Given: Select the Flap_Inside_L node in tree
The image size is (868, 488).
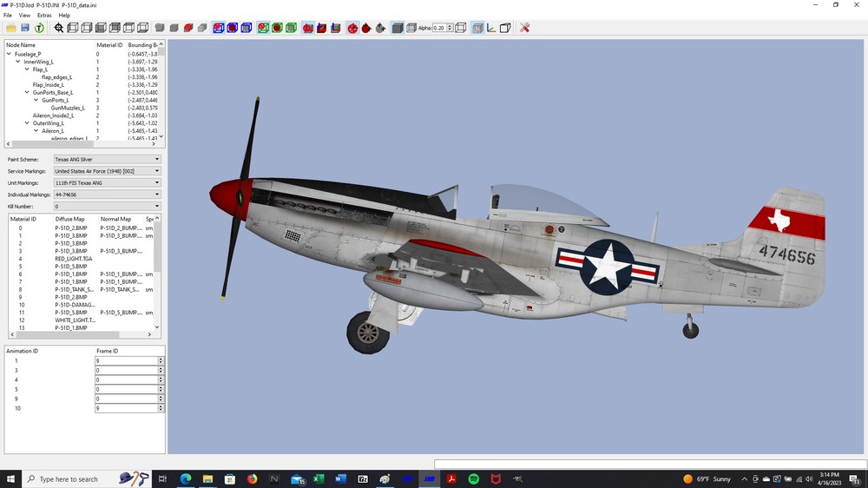Looking at the screenshot, I should [x=48, y=85].
